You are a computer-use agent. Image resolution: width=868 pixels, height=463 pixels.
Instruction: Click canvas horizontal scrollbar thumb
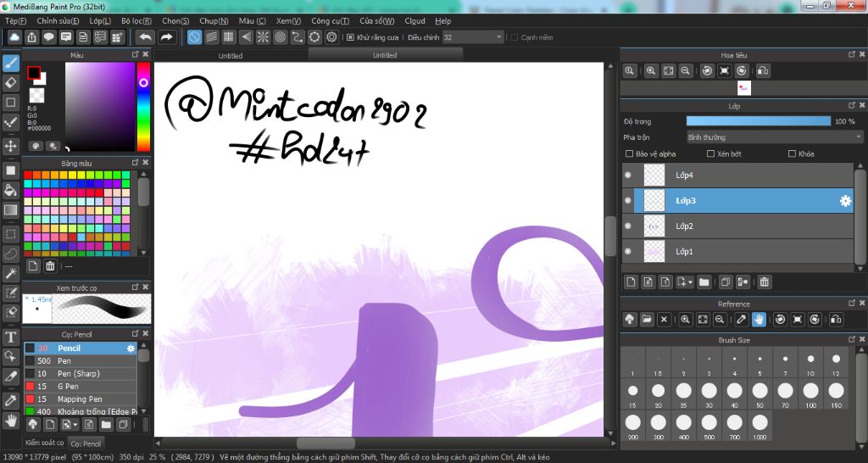pos(325,443)
